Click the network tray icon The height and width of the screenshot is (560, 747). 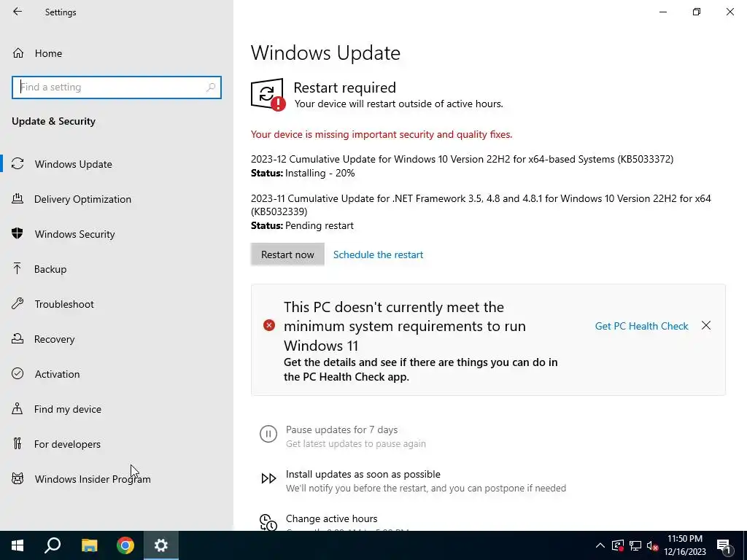tap(635, 545)
